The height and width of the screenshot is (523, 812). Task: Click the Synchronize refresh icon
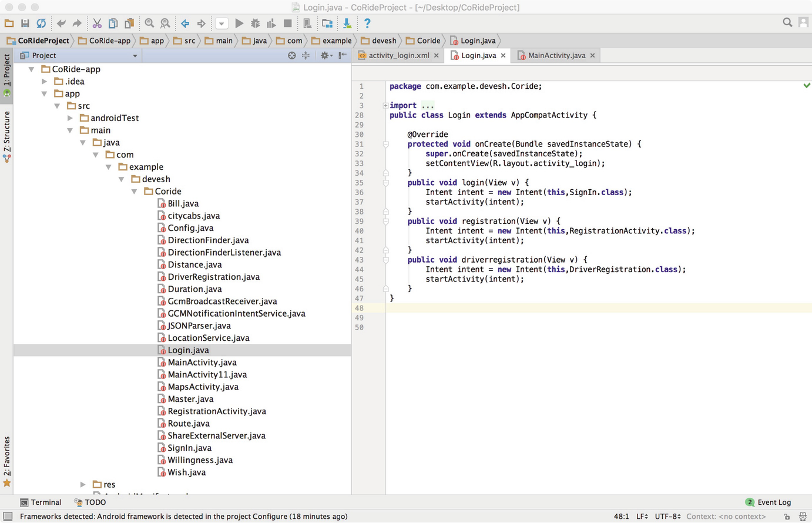point(41,24)
